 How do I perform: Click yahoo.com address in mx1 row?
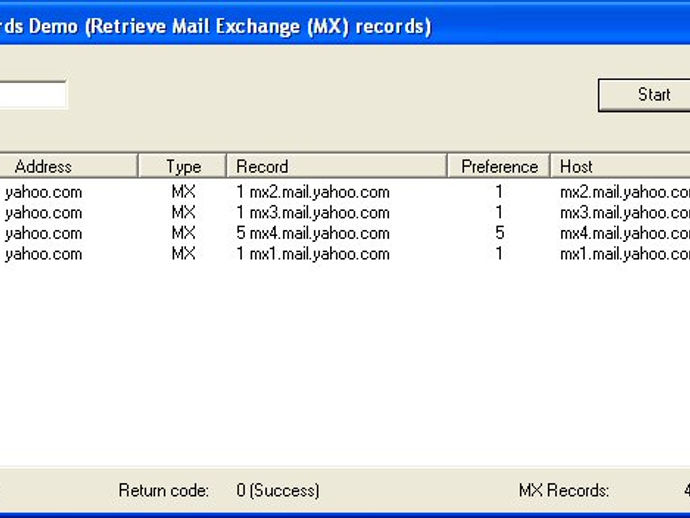[x=44, y=254]
